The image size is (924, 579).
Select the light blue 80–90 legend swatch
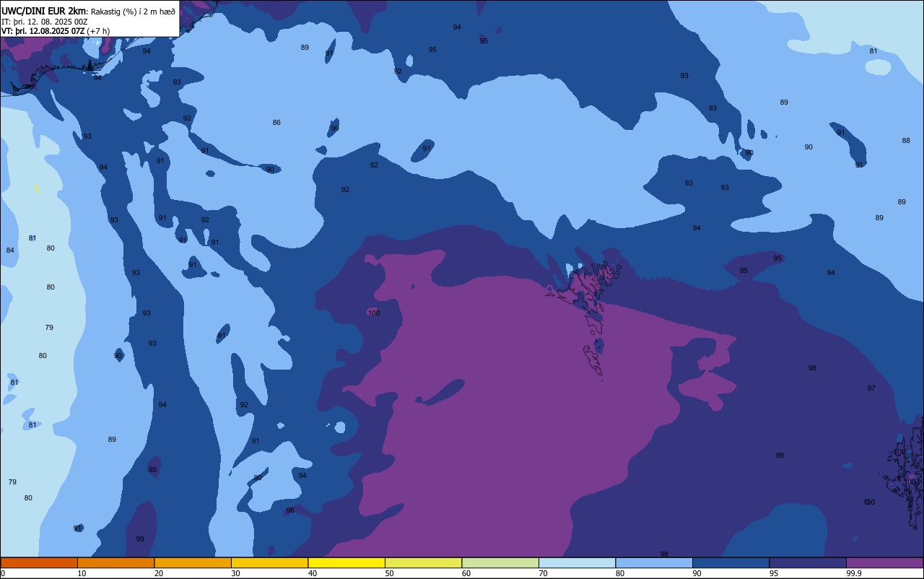(x=654, y=562)
